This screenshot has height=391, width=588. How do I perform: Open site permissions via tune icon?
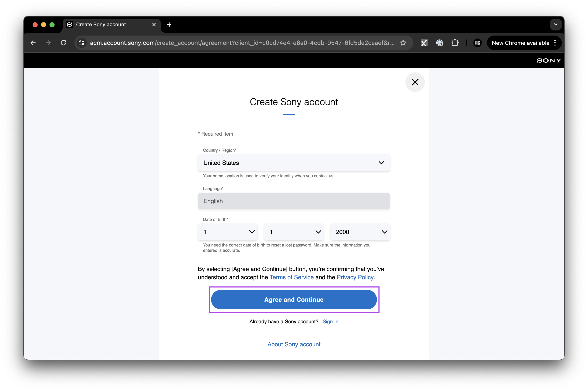(x=81, y=43)
